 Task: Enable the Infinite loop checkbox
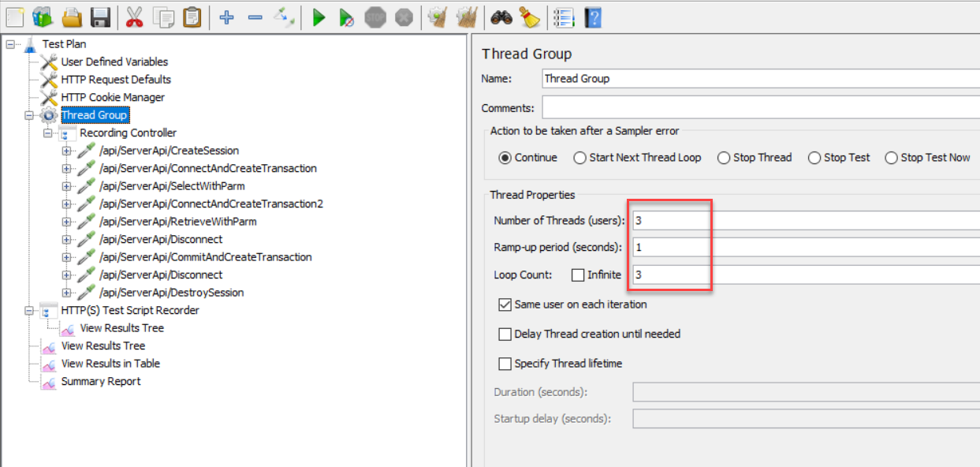(x=578, y=275)
